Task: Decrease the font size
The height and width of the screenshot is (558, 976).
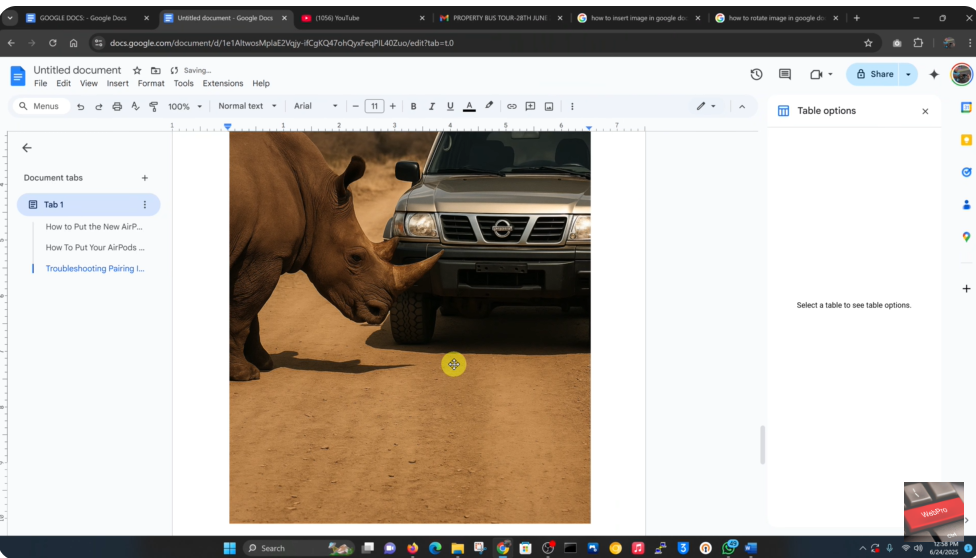Action: (355, 106)
